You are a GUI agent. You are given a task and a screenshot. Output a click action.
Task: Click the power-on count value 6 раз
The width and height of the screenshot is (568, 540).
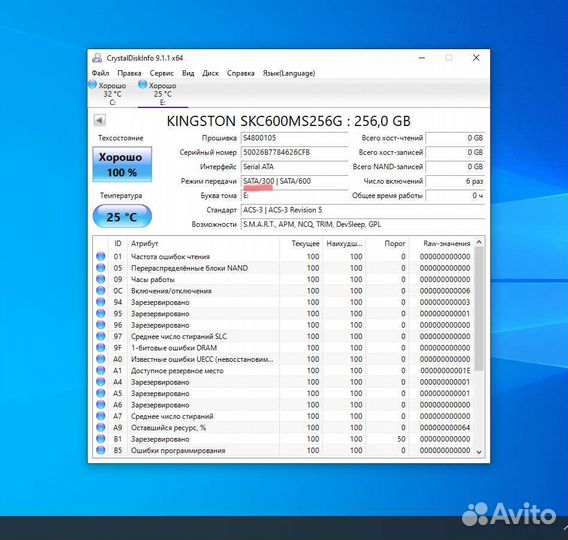pos(455,181)
